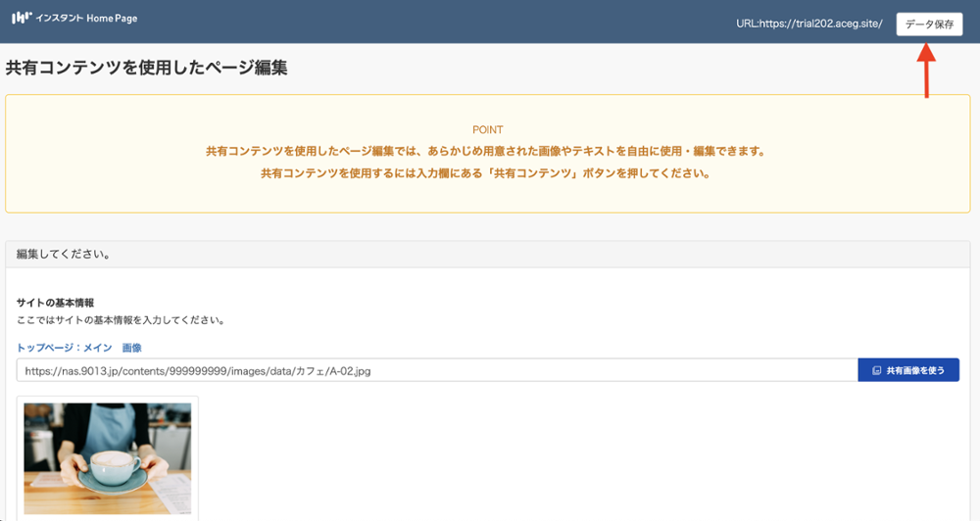The width and height of the screenshot is (980, 521).
Task: Click the empty area of the navy header bar
Action: tap(441, 22)
